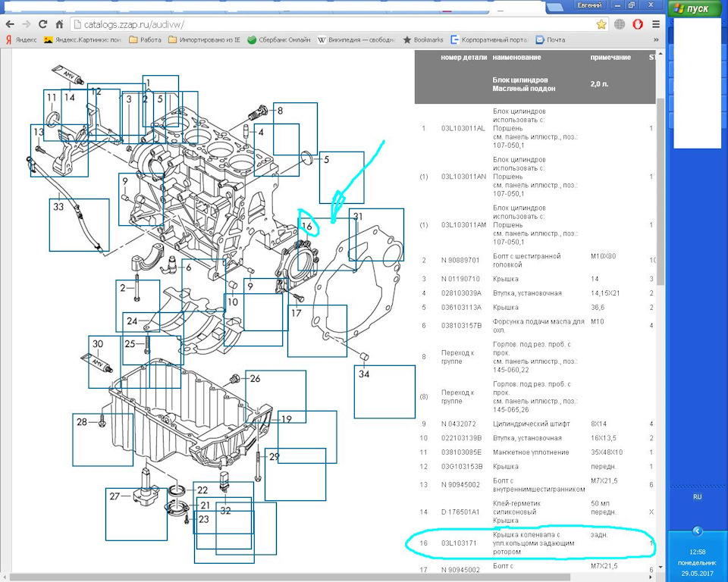This screenshot has width=728, height=582.
Task: Open the Работа bookmarks folder
Action: [145, 40]
